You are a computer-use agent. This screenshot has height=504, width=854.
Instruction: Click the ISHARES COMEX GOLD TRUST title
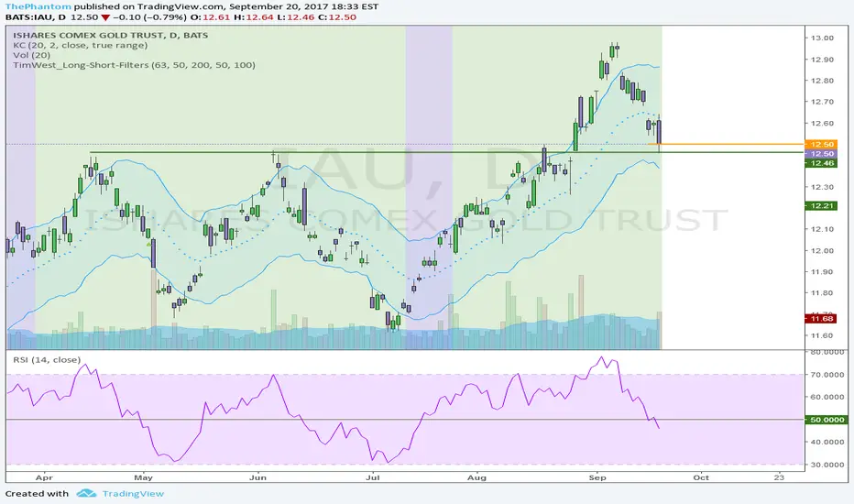[x=111, y=35]
